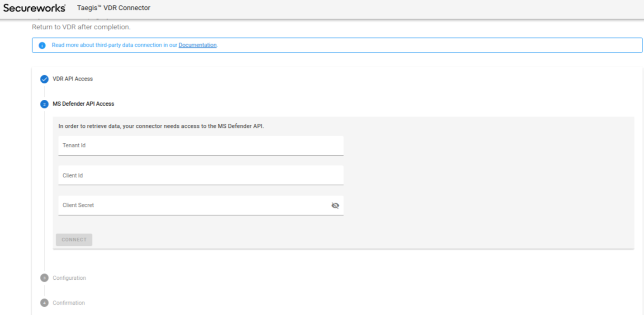Select the Configuration step label
644x315 pixels.
(x=69, y=278)
